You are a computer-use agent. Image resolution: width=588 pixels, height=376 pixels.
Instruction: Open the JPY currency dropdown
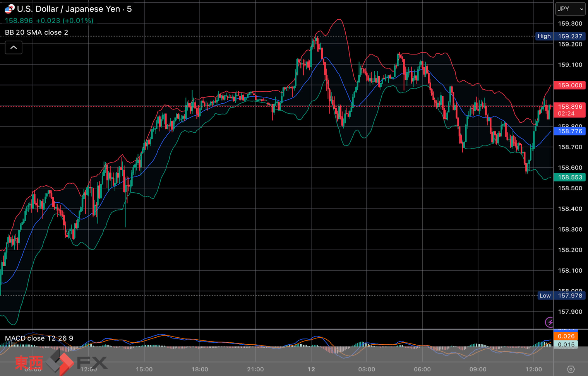tap(570, 9)
